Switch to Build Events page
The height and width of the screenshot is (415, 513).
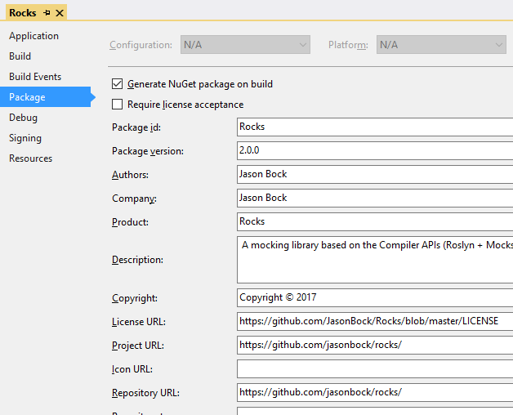pyautogui.click(x=35, y=77)
